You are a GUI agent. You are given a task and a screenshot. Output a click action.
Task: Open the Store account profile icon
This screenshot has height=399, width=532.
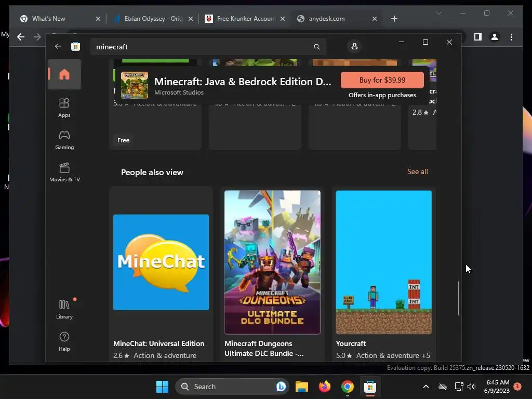(x=354, y=46)
